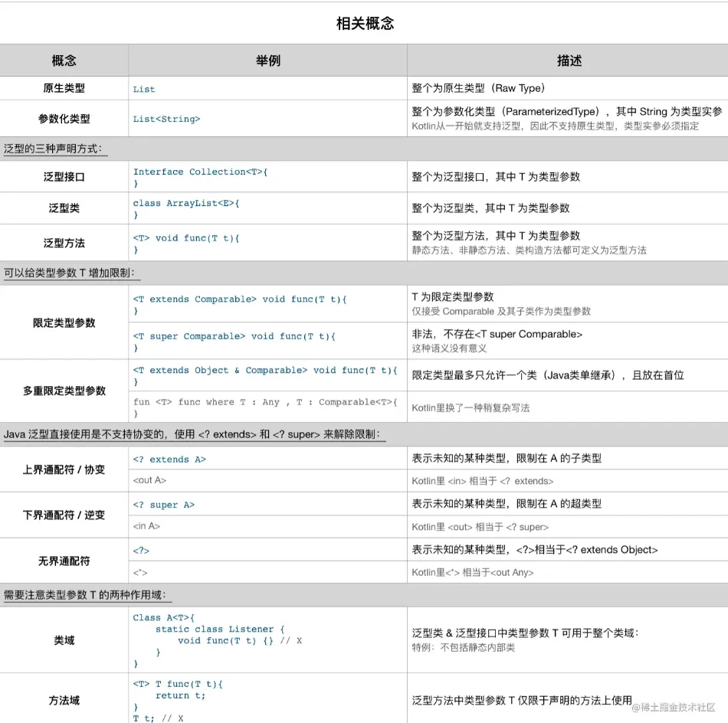
Task: Click 泛型方法中类型参数 T 仅限于 description
Action: point(522,700)
